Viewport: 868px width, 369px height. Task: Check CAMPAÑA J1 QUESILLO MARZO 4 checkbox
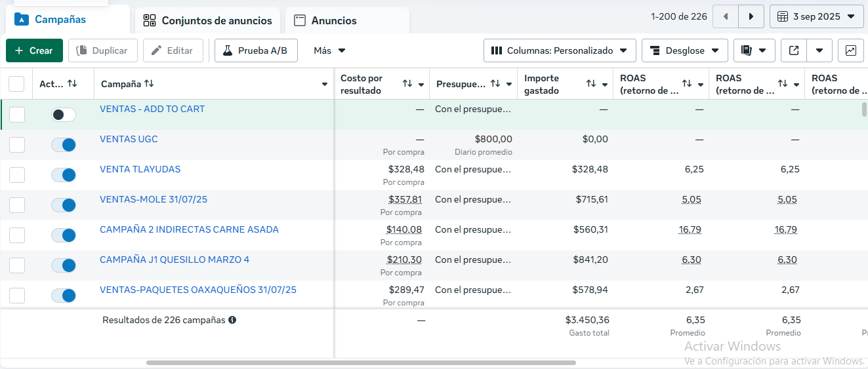16,265
